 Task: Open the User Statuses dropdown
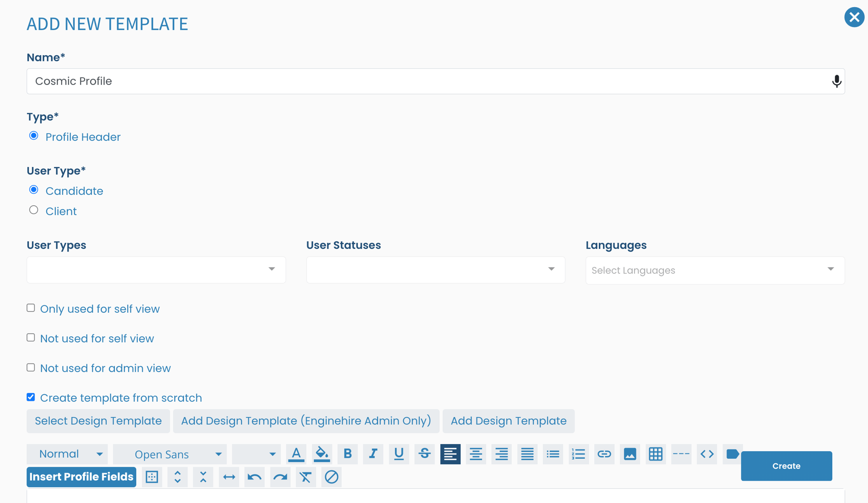pos(436,270)
